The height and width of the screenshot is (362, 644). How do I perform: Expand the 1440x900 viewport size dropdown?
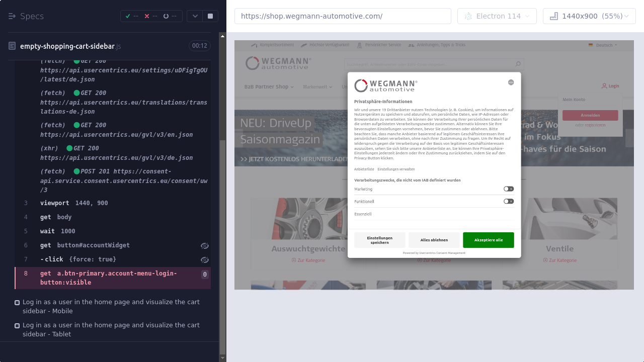point(589,16)
